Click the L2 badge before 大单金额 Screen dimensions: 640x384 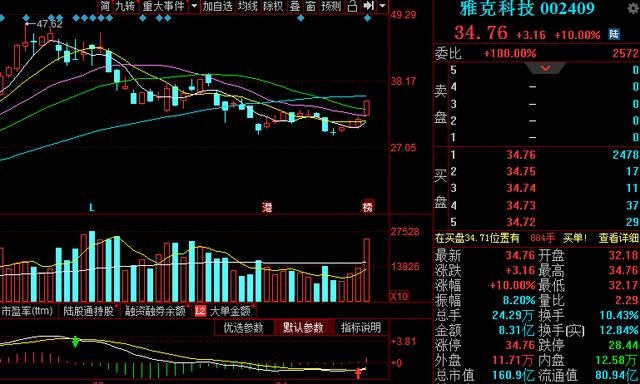(200, 311)
